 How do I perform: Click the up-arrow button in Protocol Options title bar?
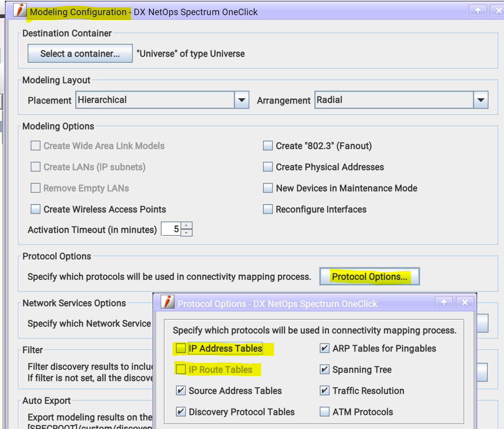(444, 302)
